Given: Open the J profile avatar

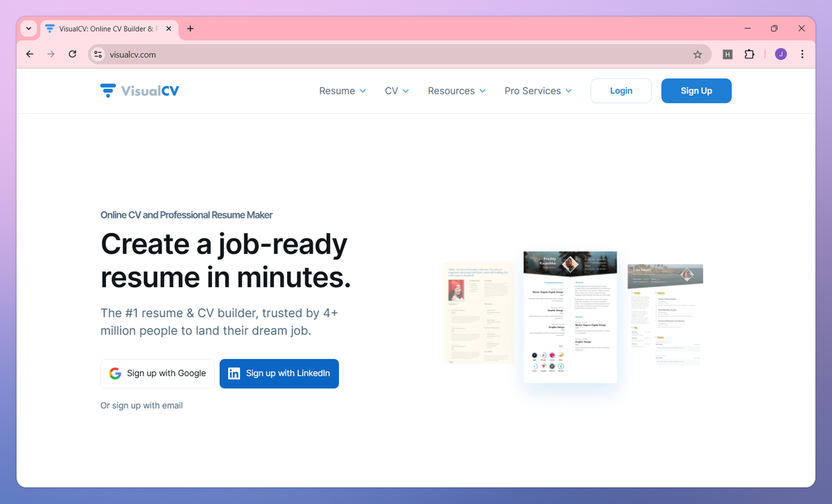Looking at the screenshot, I should coord(781,54).
